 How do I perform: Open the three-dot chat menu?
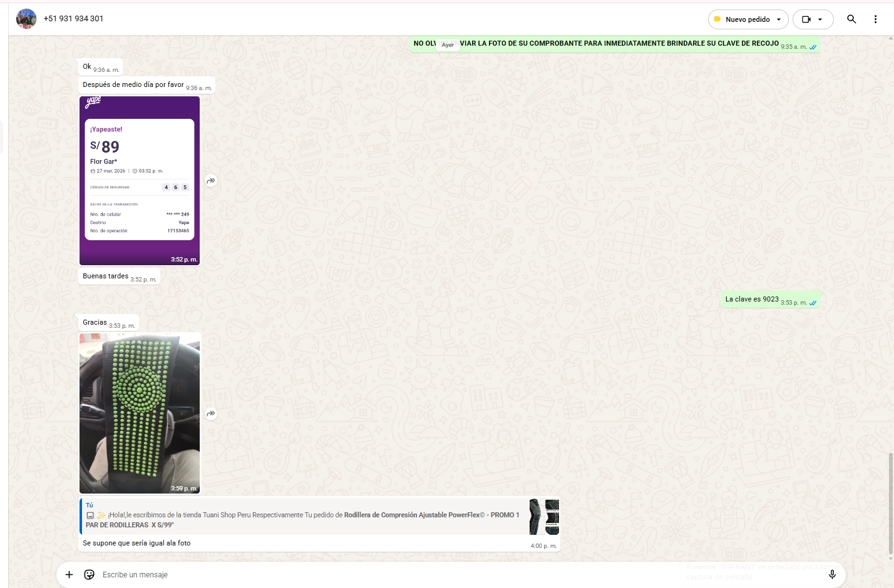tap(875, 19)
